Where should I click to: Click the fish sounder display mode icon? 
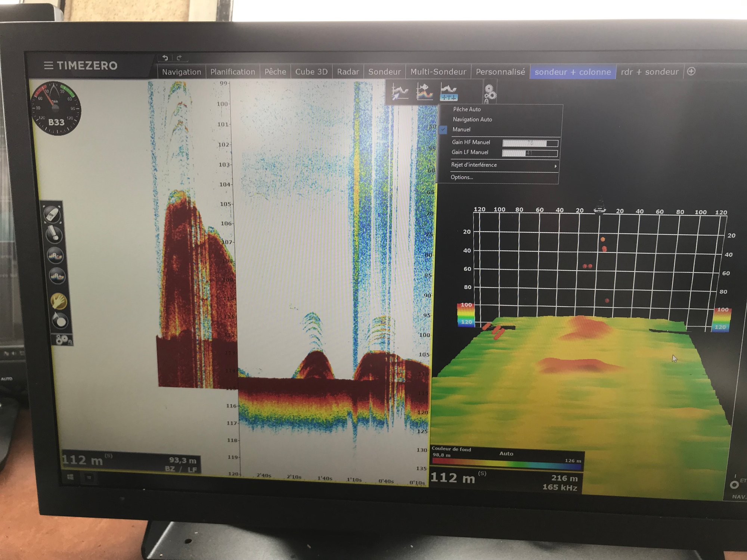pyautogui.click(x=425, y=92)
